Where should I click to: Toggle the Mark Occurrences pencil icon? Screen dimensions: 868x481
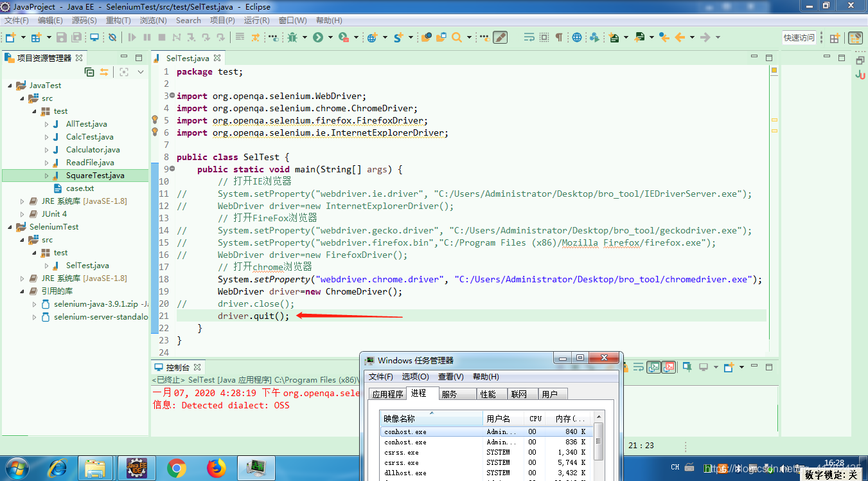pos(500,37)
